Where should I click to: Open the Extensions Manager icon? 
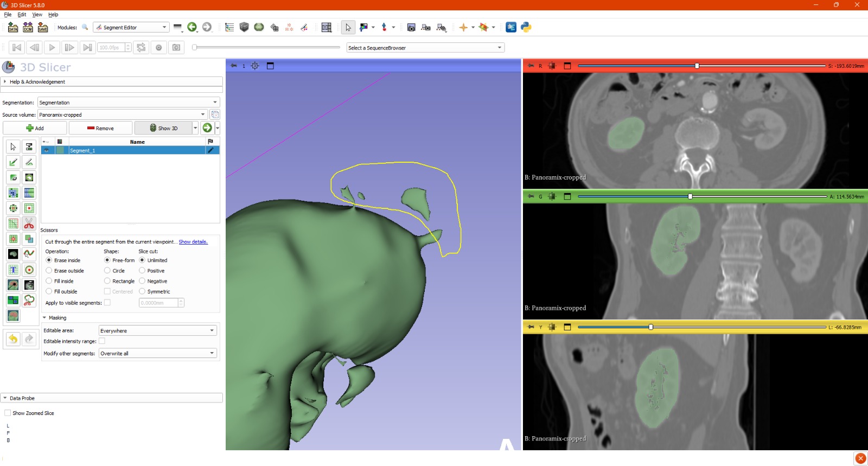pos(511,27)
